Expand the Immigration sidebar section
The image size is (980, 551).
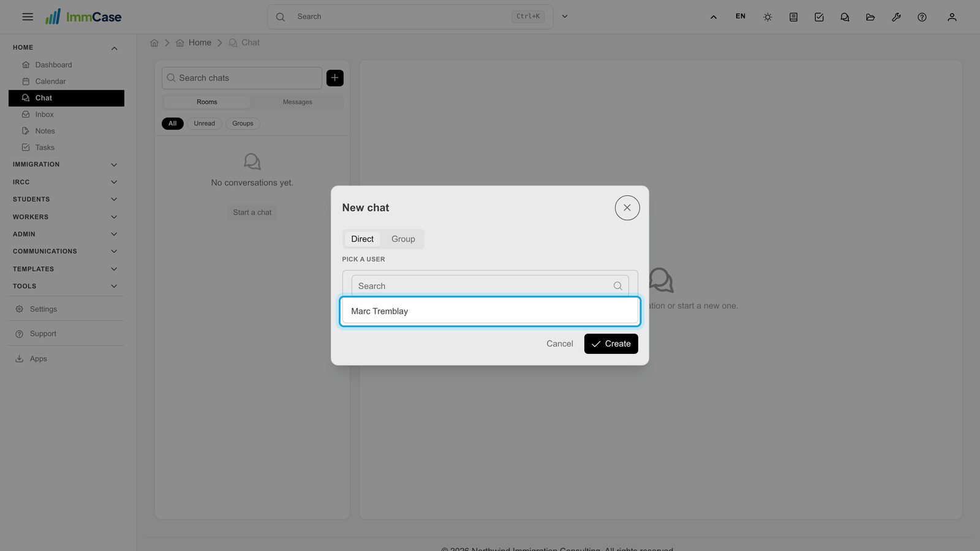tap(66, 165)
